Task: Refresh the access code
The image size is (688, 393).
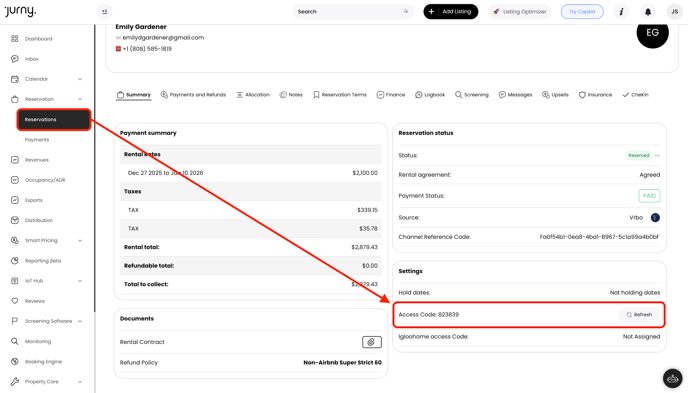Action: coord(639,314)
